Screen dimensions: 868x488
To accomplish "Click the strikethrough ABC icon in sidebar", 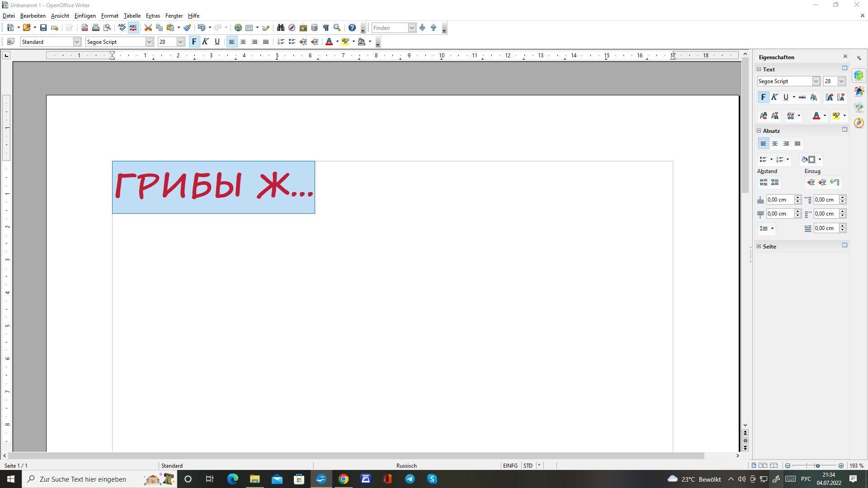I will [802, 97].
